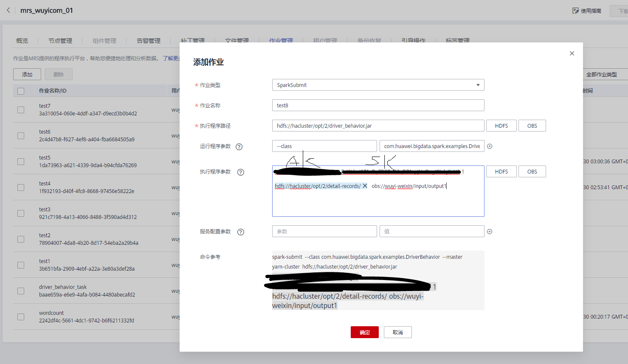This screenshot has width=628, height=364.
Task: Show help for 服务配置参数
Action: pyautogui.click(x=241, y=232)
